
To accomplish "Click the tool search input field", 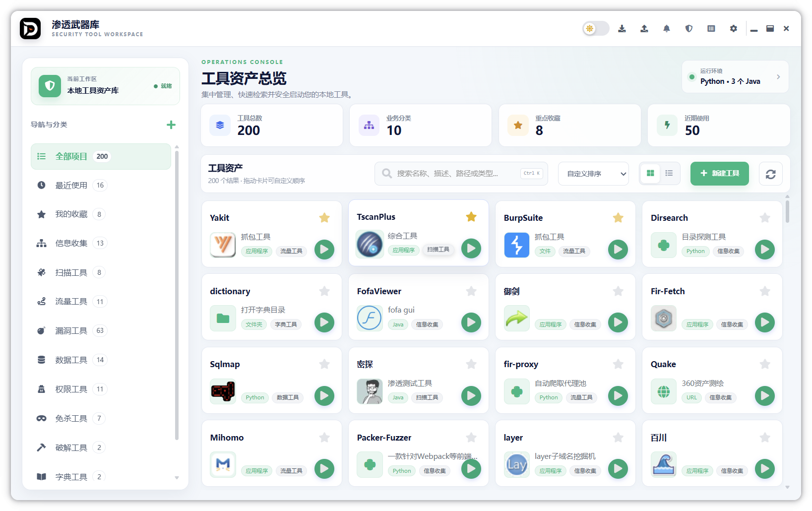I will [x=461, y=174].
